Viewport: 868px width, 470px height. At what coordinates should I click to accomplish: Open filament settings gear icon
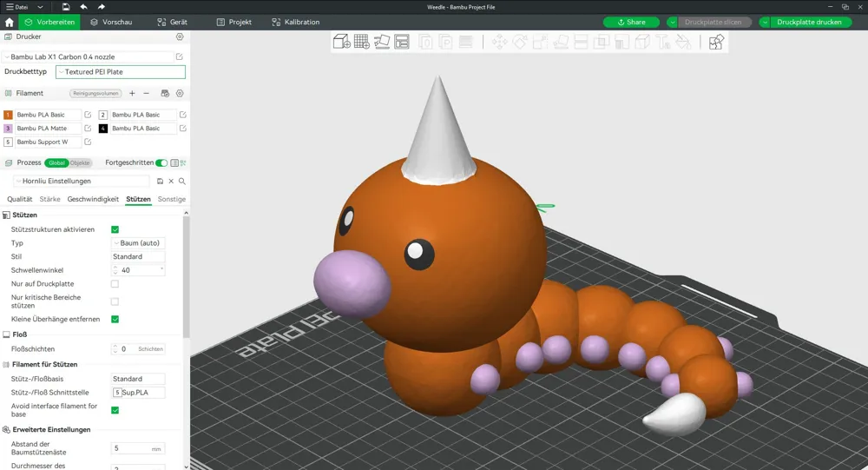tap(180, 93)
